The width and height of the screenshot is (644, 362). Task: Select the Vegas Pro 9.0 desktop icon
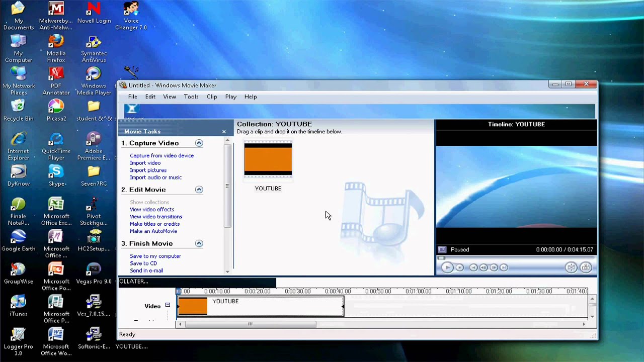click(x=94, y=274)
